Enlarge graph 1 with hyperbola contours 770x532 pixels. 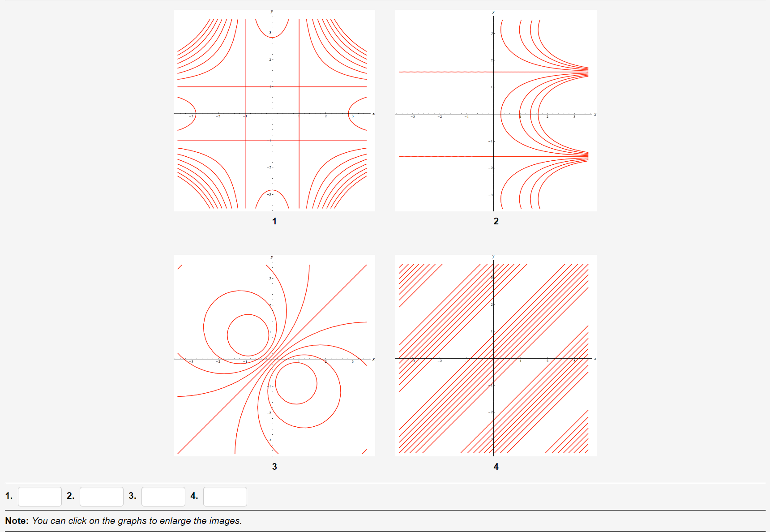[x=274, y=111]
